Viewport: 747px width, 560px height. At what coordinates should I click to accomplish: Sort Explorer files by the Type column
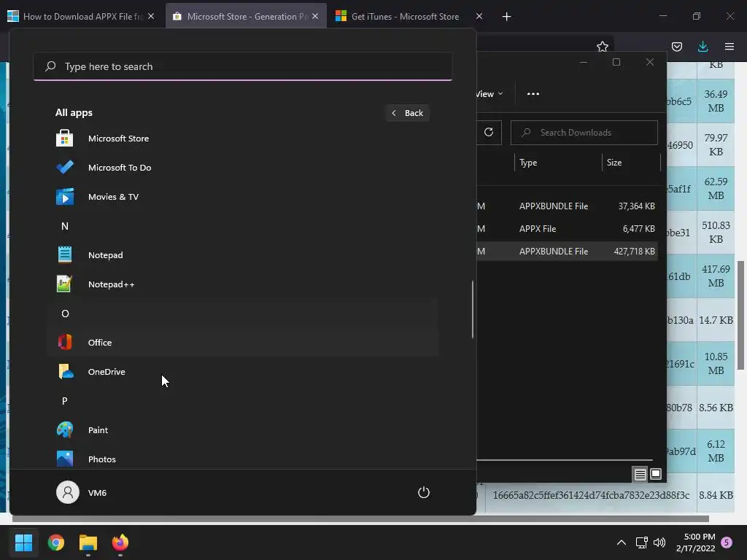click(x=558, y=163)
